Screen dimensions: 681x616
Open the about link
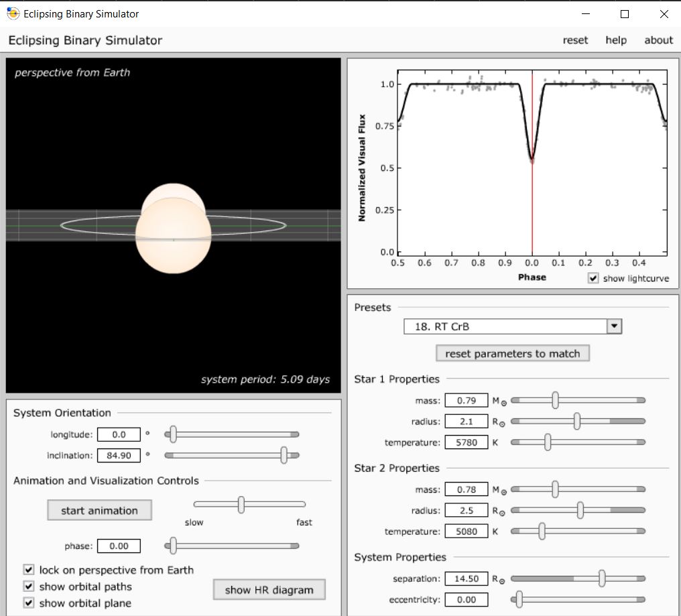[x=658, y=40]
